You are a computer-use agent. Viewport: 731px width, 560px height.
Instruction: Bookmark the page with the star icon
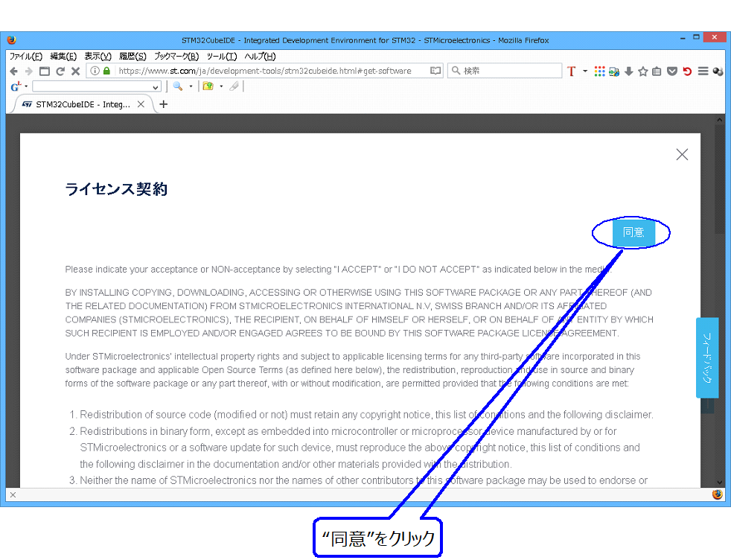click(x=643, y=71)
